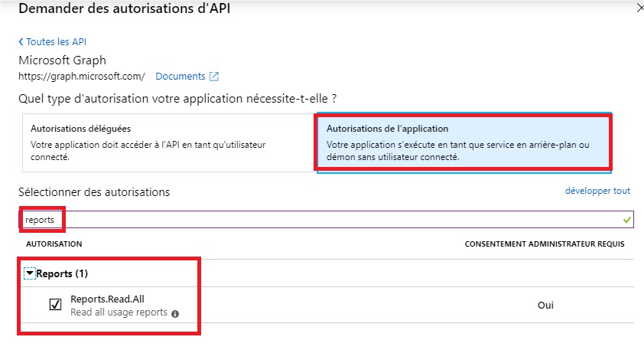The width and height of the screenshot is (644, 350).
Task: Open the Documents link
Action: pos(181,77)
